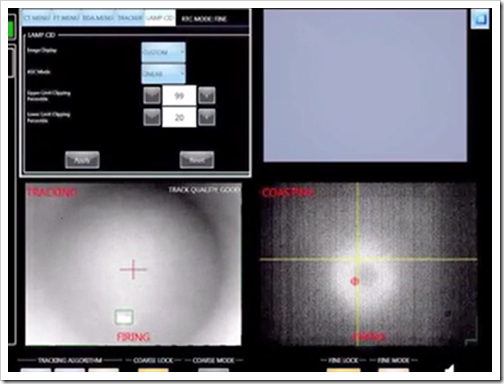The width and height of the screenshot is (504, 384).
Task: Click the FIRING label in the tracking view
Action: tap(133, 337)
